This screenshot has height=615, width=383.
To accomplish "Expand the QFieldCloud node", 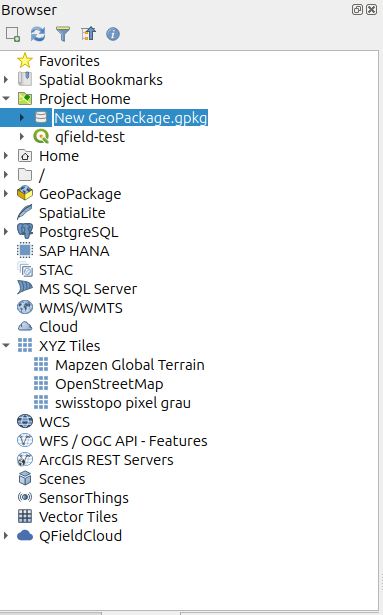I will click(x=6, y=536).
